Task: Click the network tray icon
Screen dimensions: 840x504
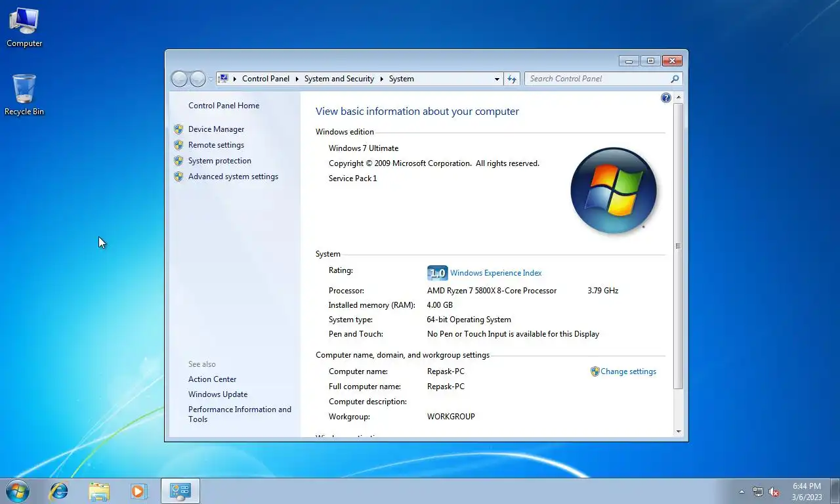Action: click(758, 492)
